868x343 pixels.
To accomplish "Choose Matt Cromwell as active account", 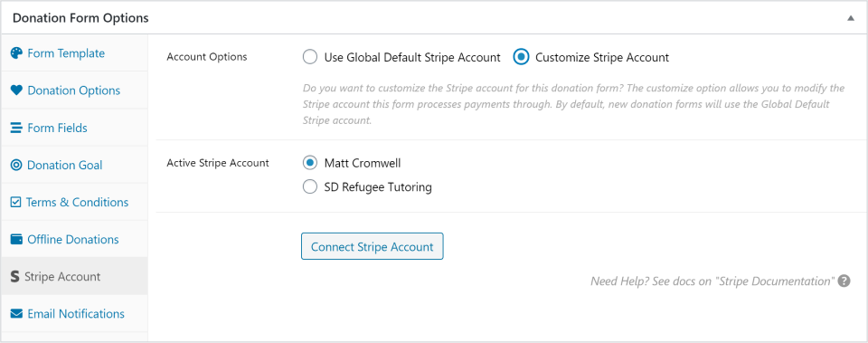I will point(310,163).
